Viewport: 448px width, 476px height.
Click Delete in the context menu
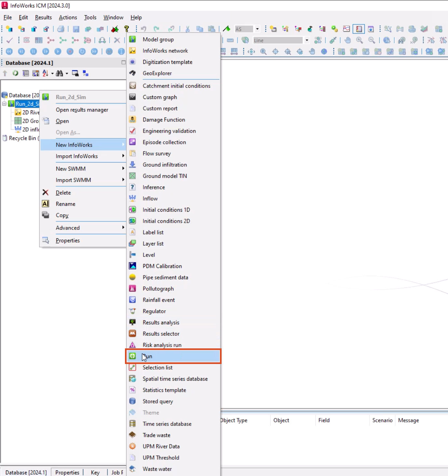click(83, 192)
